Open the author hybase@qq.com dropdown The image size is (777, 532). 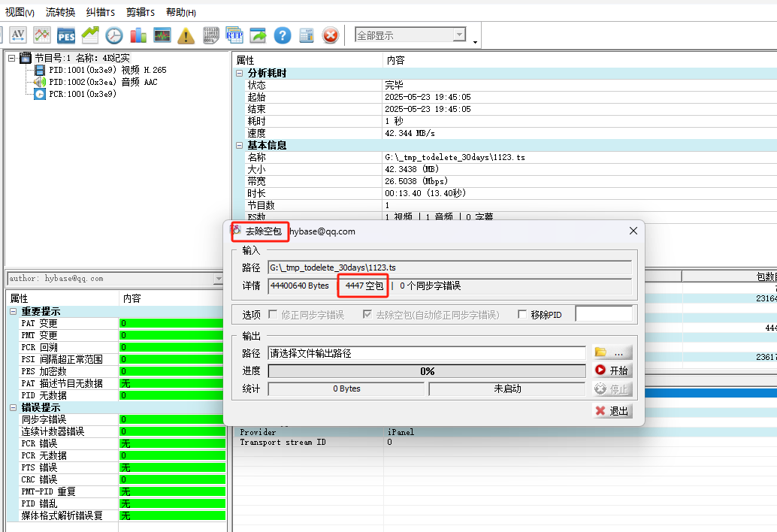point(219,279)
